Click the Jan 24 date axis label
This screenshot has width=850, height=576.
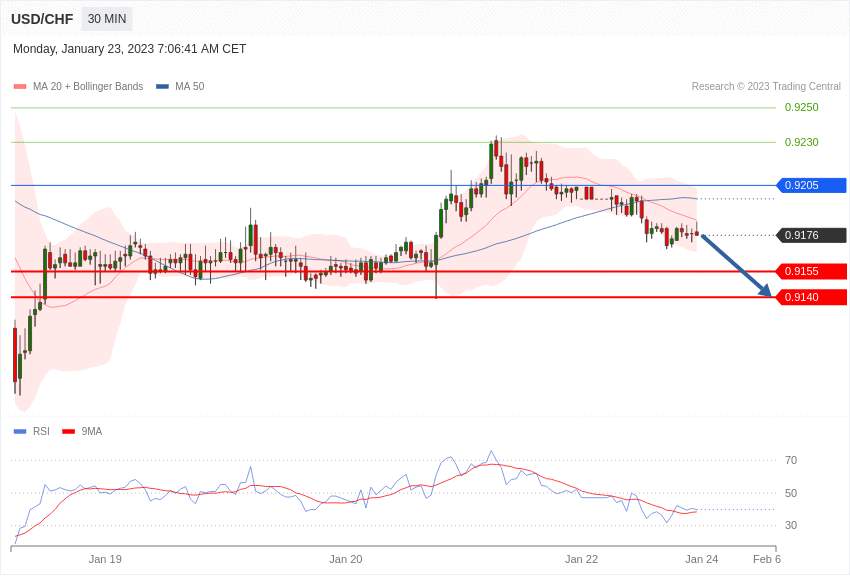point(701,559)
